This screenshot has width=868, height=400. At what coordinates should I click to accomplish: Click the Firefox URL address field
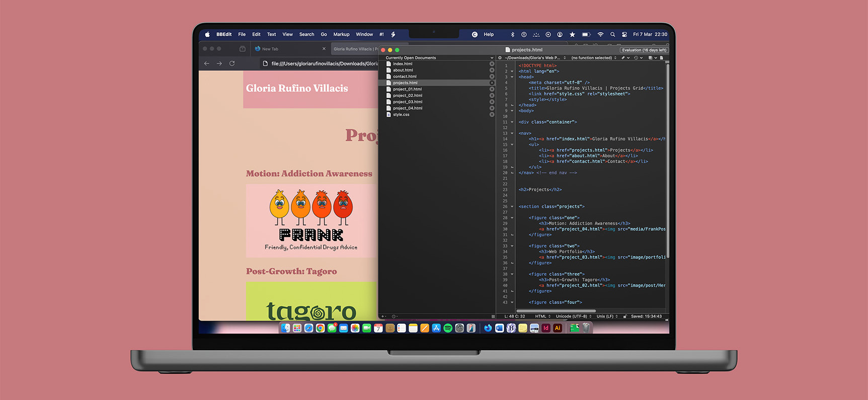(x=320, y=63)
